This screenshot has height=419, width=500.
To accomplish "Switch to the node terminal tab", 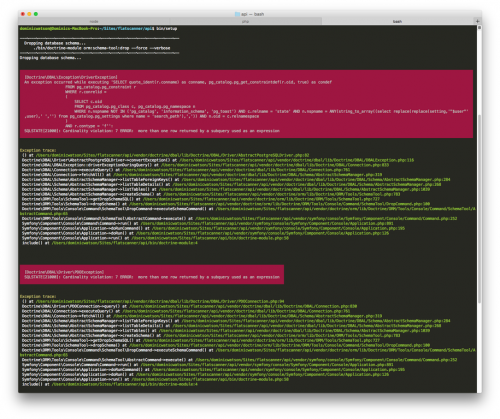I will (x=94, y=21).
